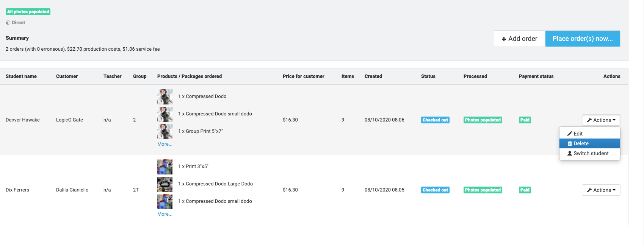The height and width of the screenshot is (246, 644).
Task: Choose Switch student from the Actions menu
Action: point(590,153)
